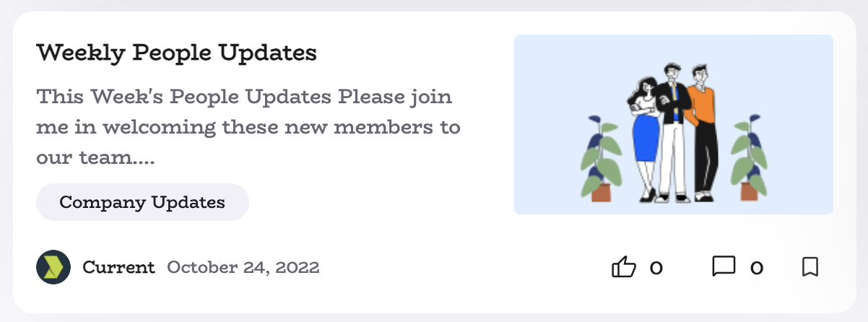Click the like count next to thumbs-up
868x322 pixels.
[656, 268]
